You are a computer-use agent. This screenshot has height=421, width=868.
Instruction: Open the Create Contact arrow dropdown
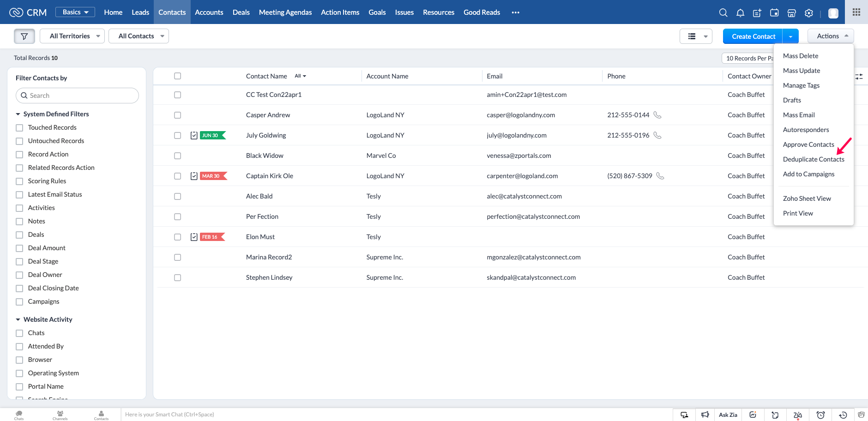790,36
